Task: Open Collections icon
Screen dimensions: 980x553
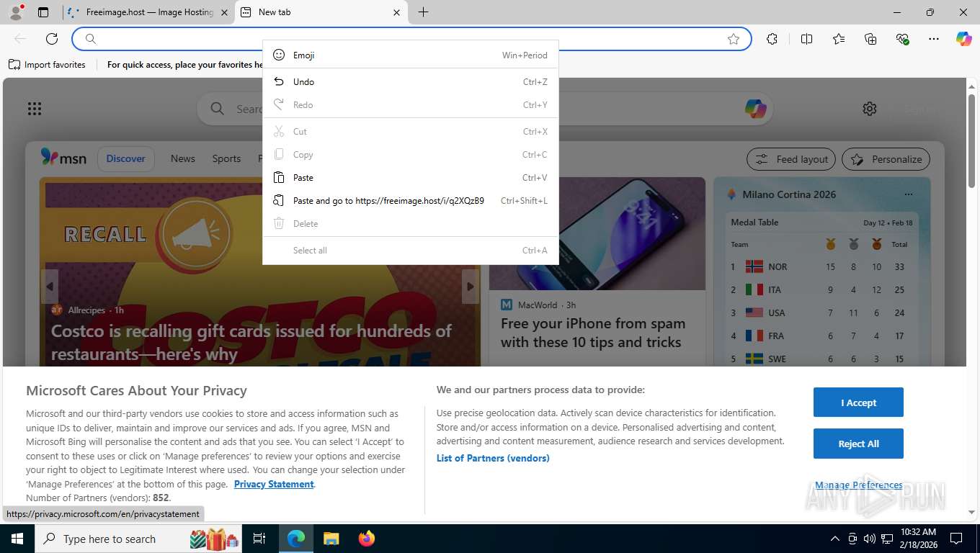Action: [870, 39]
